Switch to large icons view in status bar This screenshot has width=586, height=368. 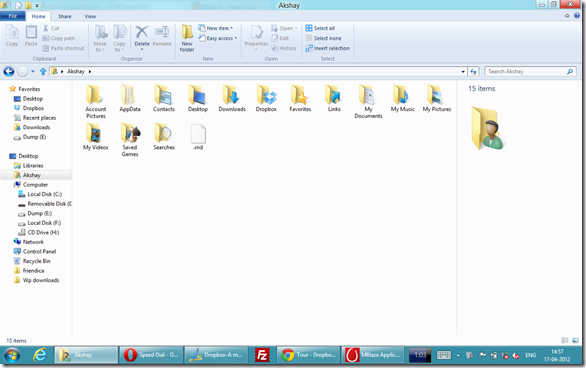(x=575, y=340)
